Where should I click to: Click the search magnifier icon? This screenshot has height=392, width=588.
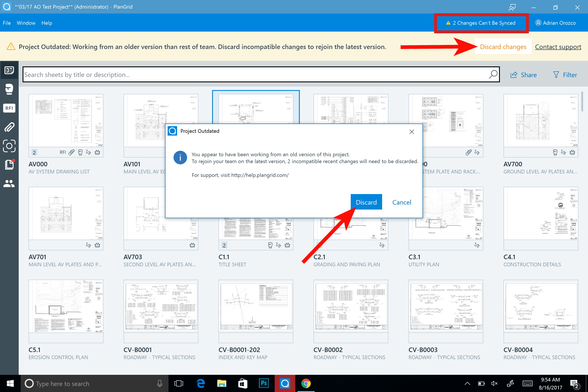tap(493, 75)
